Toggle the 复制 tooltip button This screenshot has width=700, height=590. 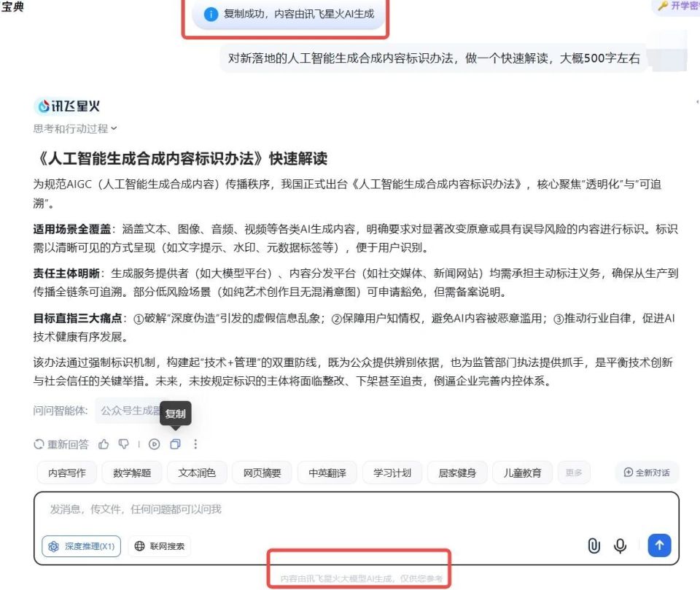click(176, 414)
